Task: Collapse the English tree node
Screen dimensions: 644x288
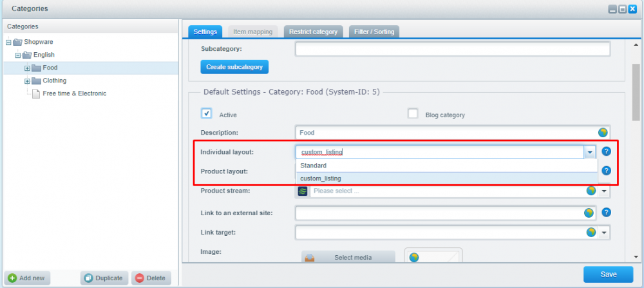Action: coord(17,55)
